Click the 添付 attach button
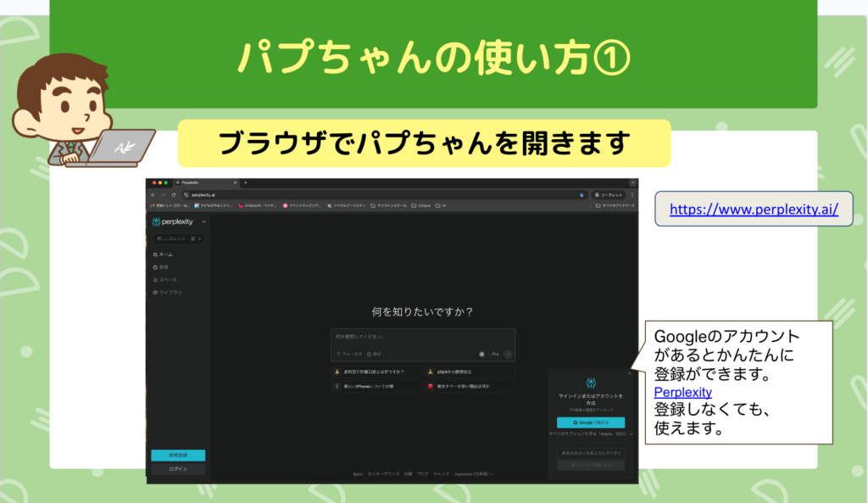Screen dimensions: 868x503 tap(374, 354)
